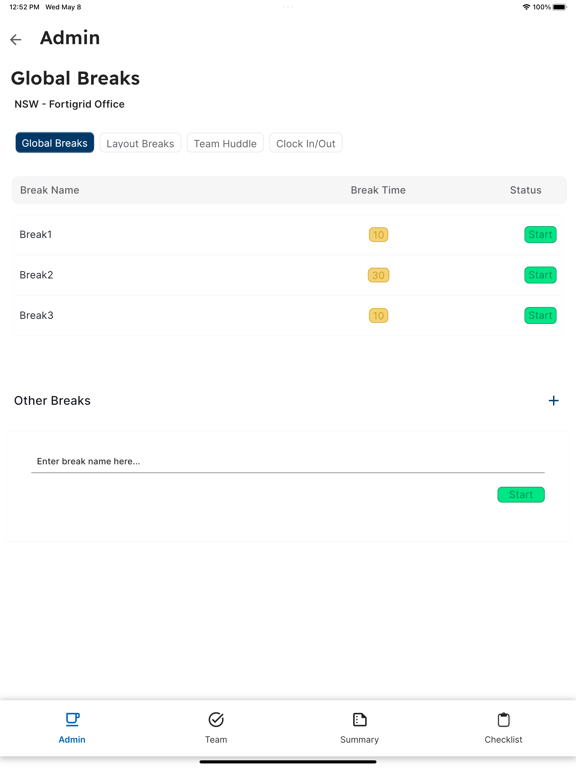The height and width of the screenshot is (768, 576).
Task: Click the Break Time column header
Action: (x=378, y=190)
